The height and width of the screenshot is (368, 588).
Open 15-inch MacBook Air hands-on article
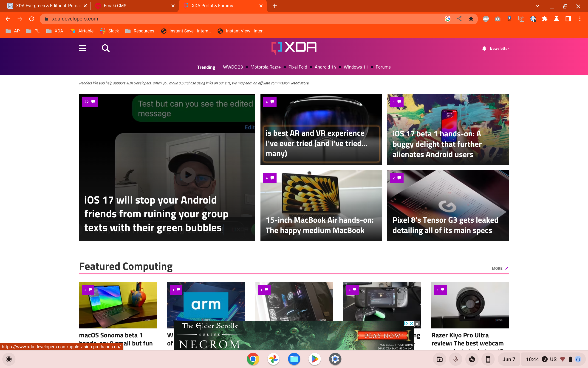319,225
